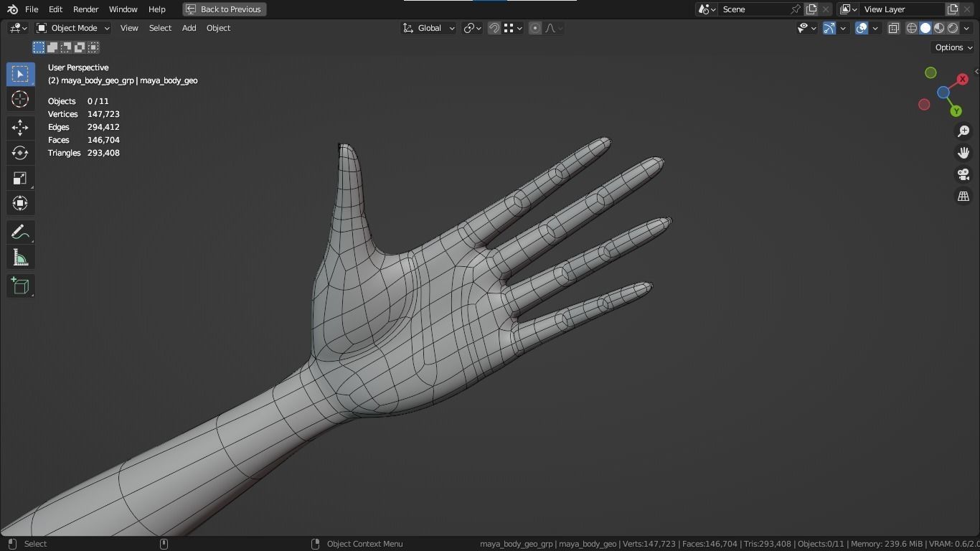Open the Help menu
This screenshot has width=980, height=551.
pyautogui.click(x=156, y=9)
